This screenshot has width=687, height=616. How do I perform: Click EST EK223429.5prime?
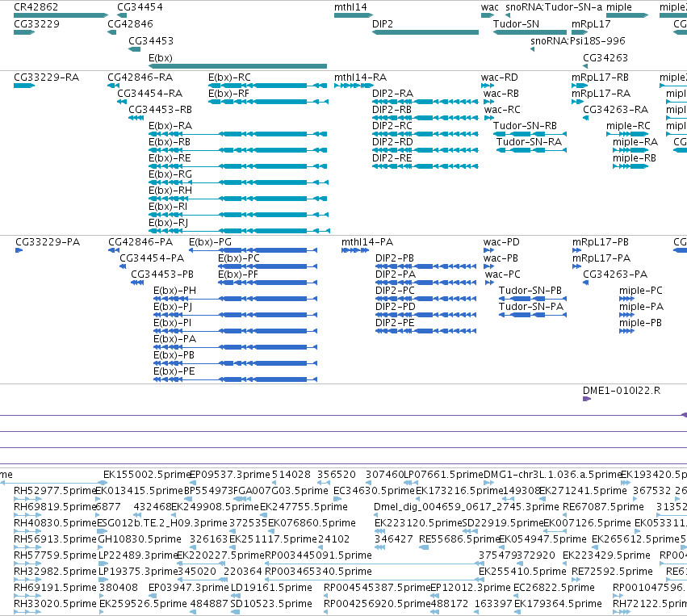606,555
